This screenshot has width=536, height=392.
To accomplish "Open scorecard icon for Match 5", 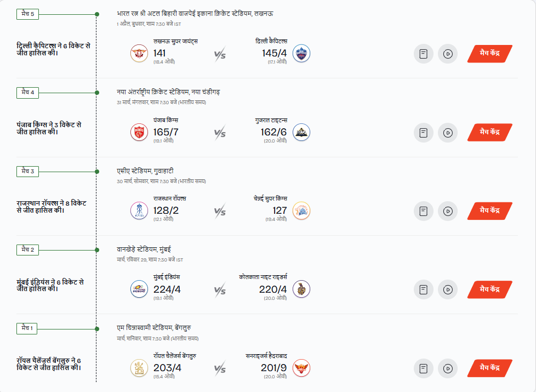I will [x=423, y=54].
